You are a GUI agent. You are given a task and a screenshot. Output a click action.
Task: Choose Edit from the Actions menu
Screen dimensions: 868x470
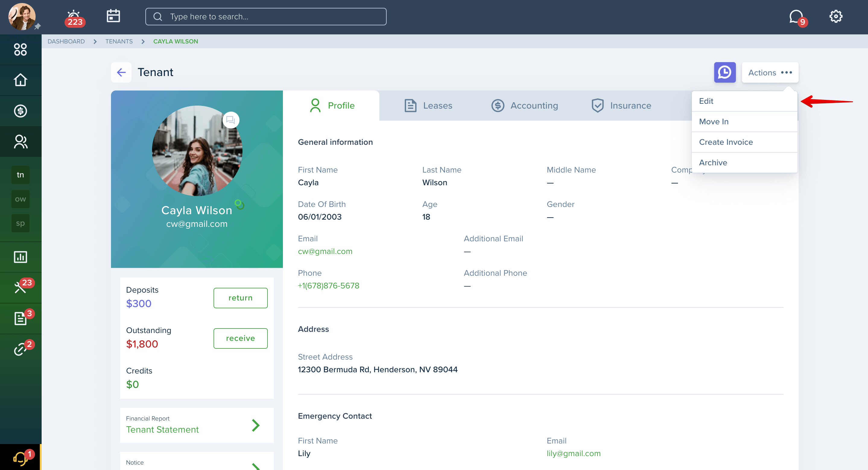[744, 101]
